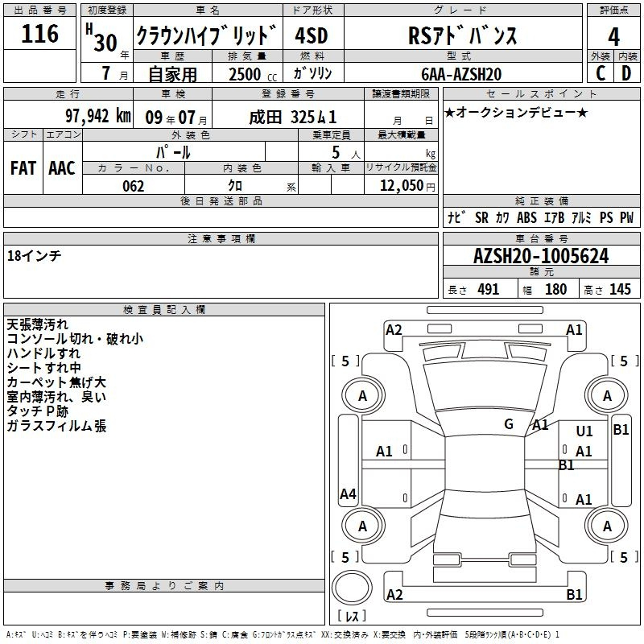Select the interior grade D cell

click(627, 72)
